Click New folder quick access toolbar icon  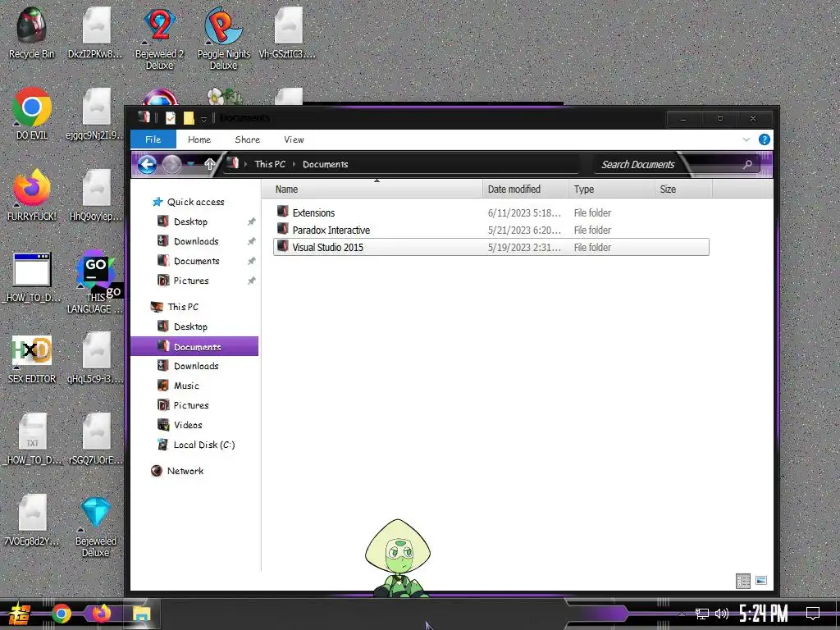coord(189,118)
